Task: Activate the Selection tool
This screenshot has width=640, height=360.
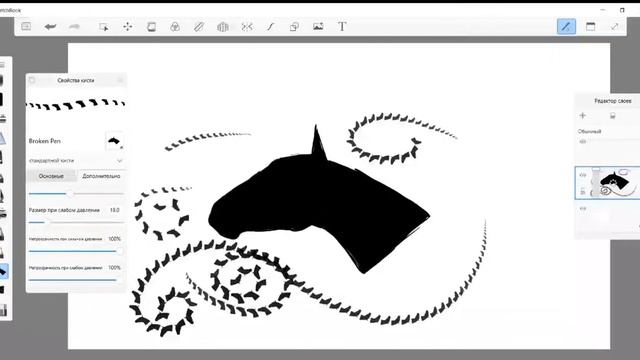Action: [104, 27]
